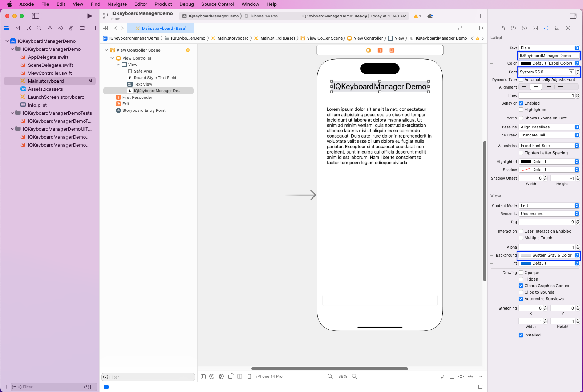
Task: Open the Source Control menu
Action: pyautogui.click(x=218, y=4)
